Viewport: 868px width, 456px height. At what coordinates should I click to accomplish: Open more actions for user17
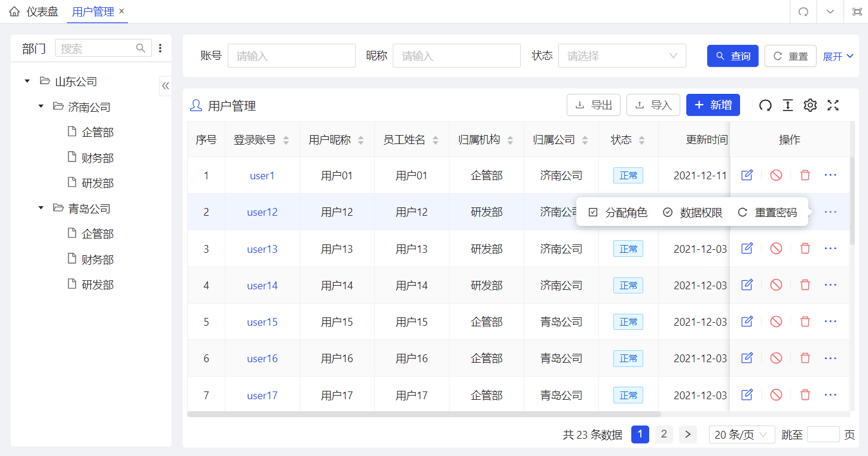(x=830, y=394)
